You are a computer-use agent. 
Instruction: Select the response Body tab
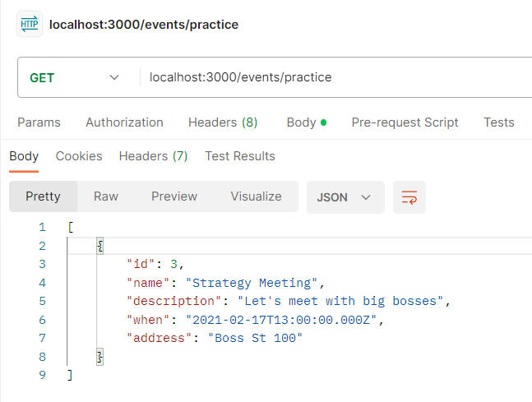pyautogui.click(x=24, y=156)
